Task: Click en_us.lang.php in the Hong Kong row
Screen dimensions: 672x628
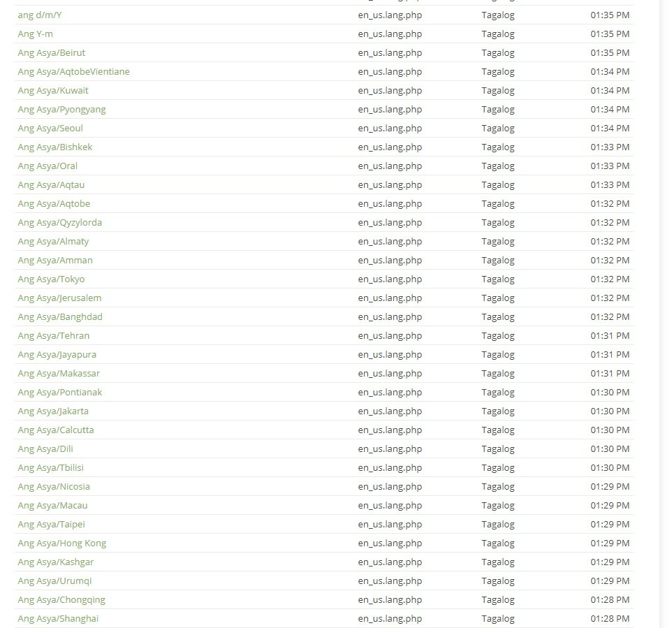Action: point(390,543)
